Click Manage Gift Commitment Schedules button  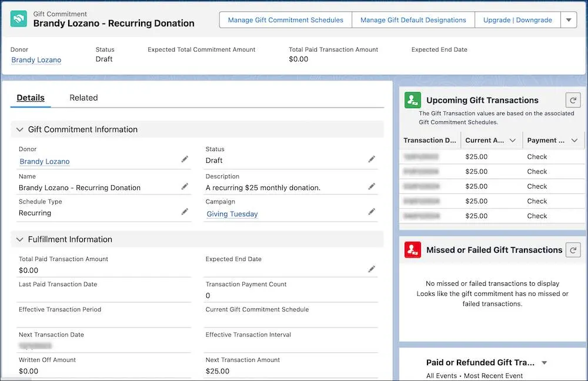pos(285,20)
